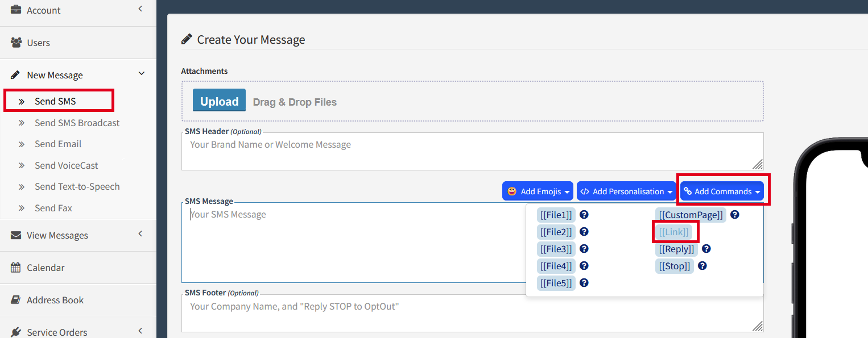Click the help icon beside [[File1]]
This screenshot has width=868, height=338.
point(584,215)
